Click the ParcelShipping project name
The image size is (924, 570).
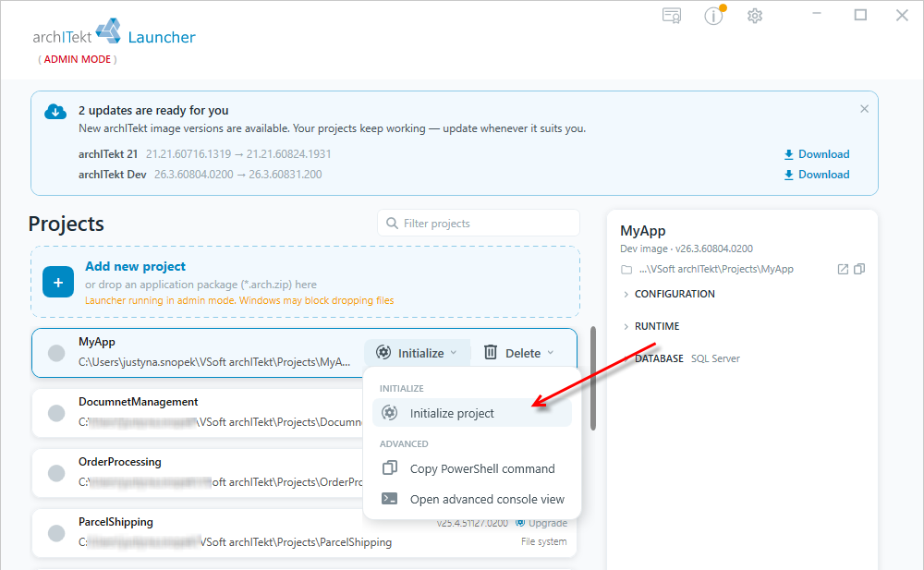pos(116,522)
